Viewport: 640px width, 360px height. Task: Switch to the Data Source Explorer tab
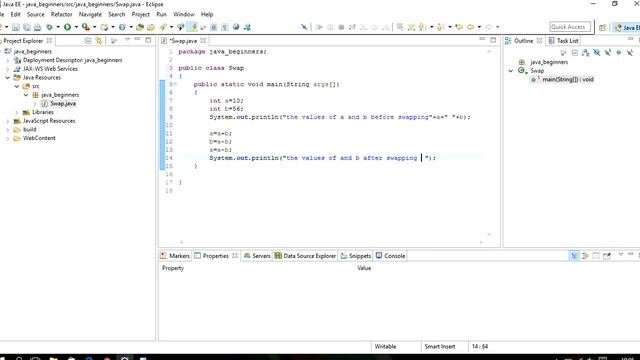pyautogui.click(x=305, y=256)
